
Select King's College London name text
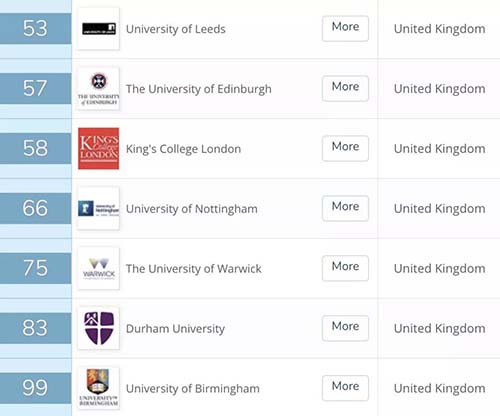(x=183, y=149)
